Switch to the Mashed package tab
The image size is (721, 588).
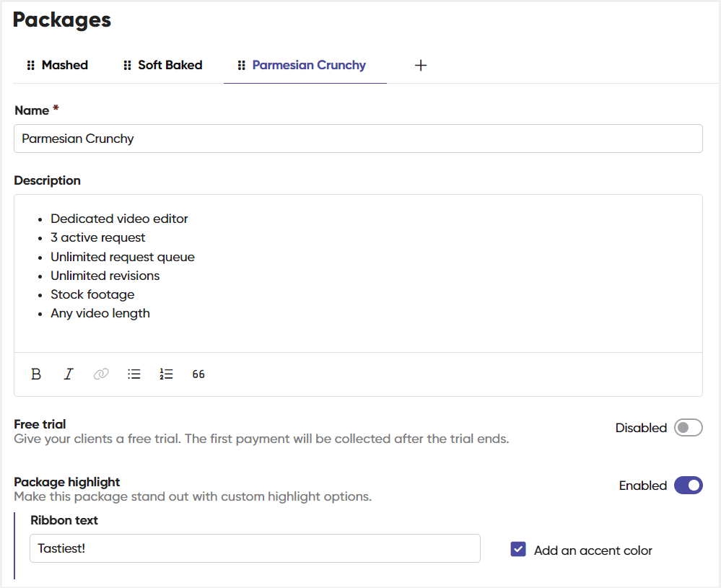[x=65, y=65]
